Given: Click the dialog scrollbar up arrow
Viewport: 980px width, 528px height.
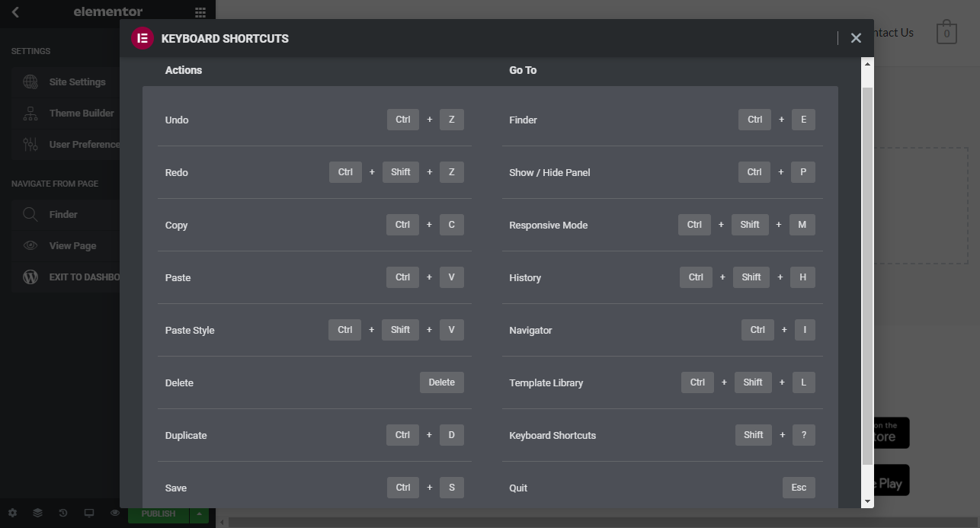Looking at the screenshot, I should click(x=867, y=64).
